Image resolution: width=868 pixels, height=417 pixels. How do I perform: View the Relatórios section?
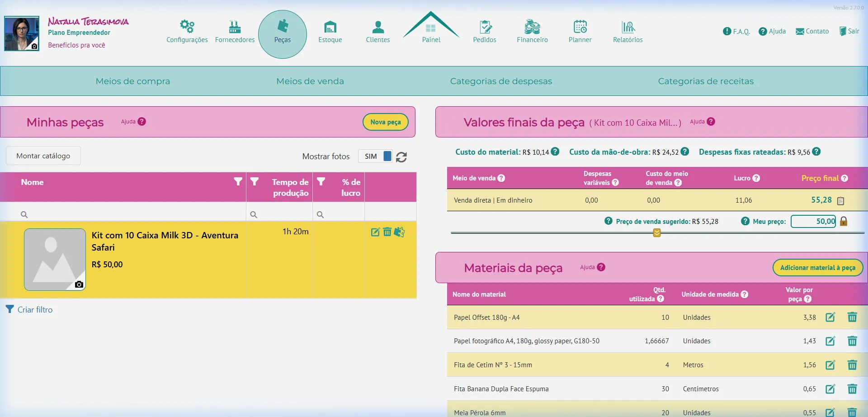pyautogui.click(x=627, y=32)
